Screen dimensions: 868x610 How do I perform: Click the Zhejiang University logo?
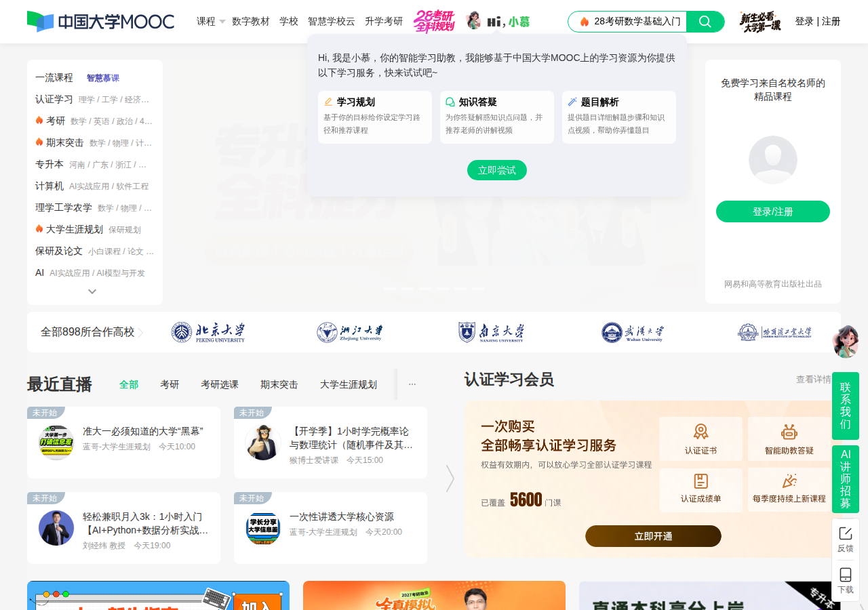coord(350,332)
